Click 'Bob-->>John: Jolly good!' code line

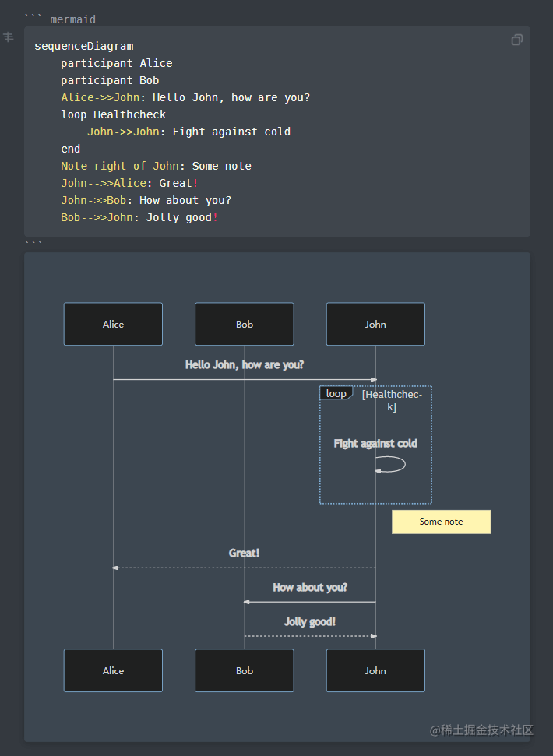click(x=140, y=217)
